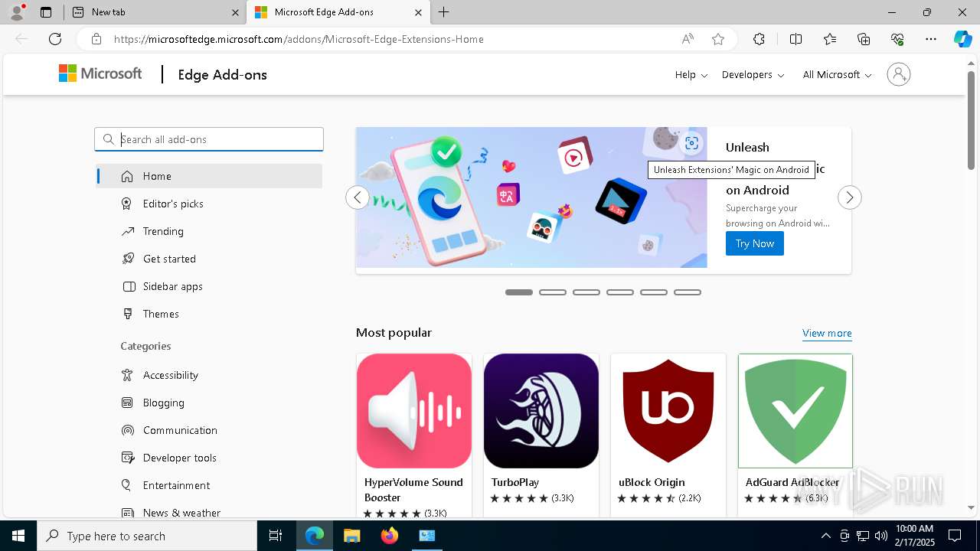The width and height of the screenshot is (980, 551).
Task: Open the uBlock Origin extension tile
Action: [x=668, y=435]
